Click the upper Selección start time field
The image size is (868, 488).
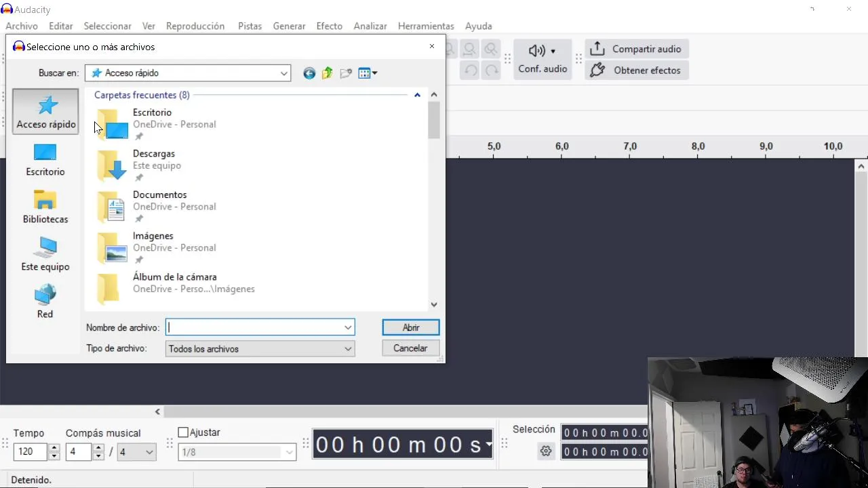click(x=605, y=432)
